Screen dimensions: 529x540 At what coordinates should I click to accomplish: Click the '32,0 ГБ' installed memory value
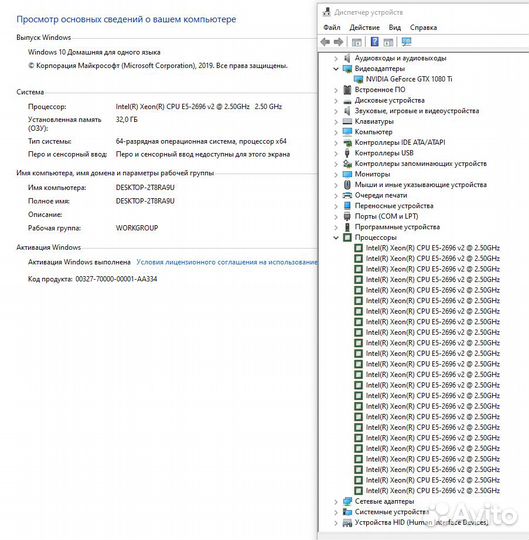[x=126, y=120]
